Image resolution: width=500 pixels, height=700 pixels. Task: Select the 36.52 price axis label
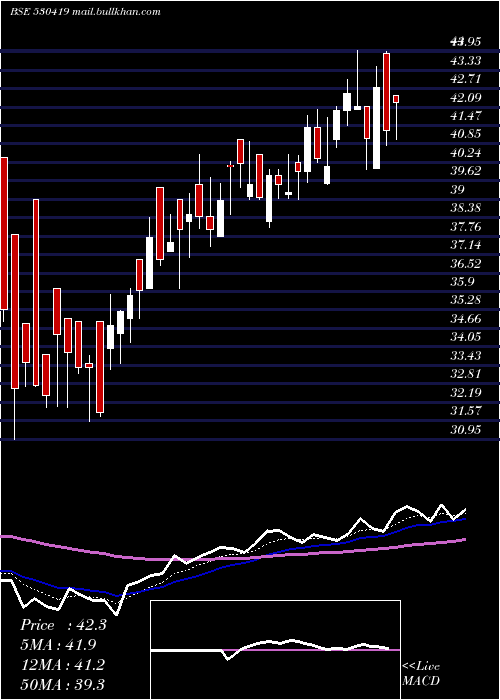pyautogui.click(x=466, y=263)
